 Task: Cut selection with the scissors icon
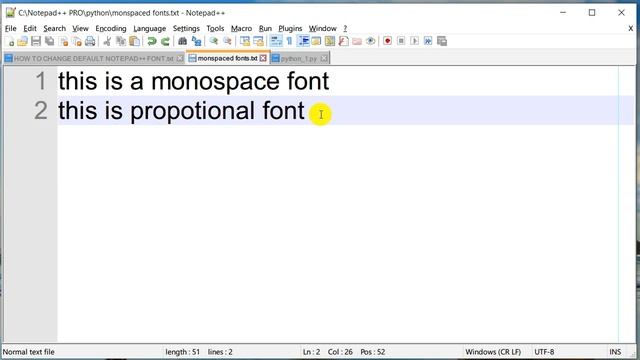coord(107,41)
